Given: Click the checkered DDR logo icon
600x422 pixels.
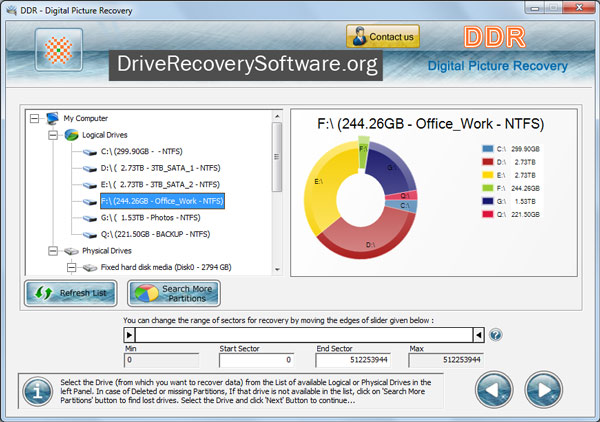Looking at the screenshot, I should pyautogui.click(x=59, y=50).
